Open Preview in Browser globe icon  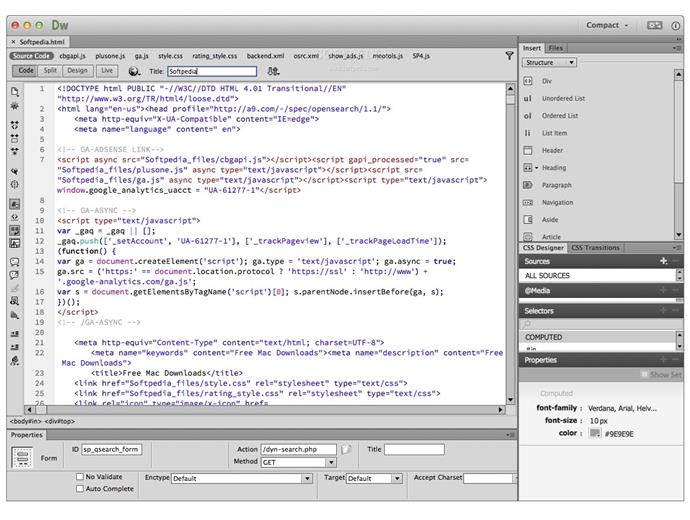click(134, 71)
